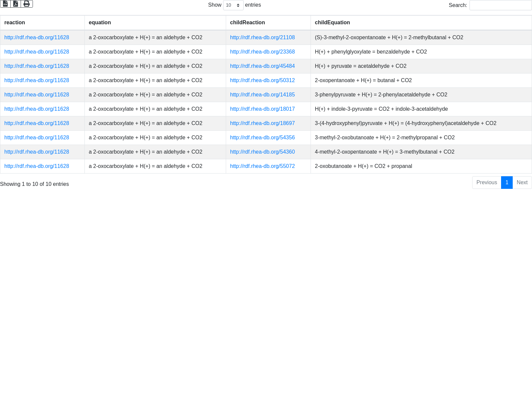Go to the Next page
Viewport: 532px width, 399px height.
[x=522, y=183]
